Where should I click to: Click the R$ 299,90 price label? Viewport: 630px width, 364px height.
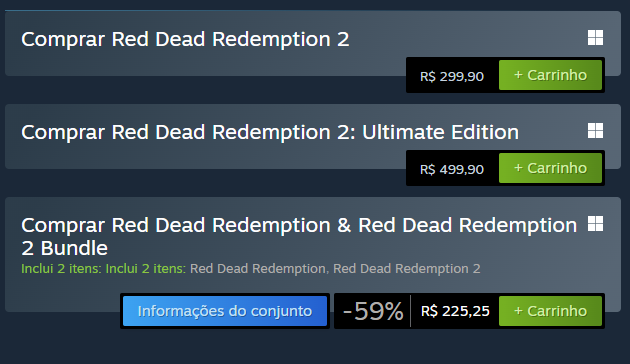click(x=452, y=76)
